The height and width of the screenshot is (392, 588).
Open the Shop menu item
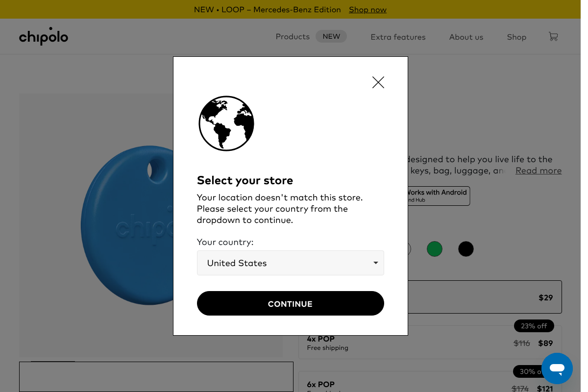pos(516,37)
